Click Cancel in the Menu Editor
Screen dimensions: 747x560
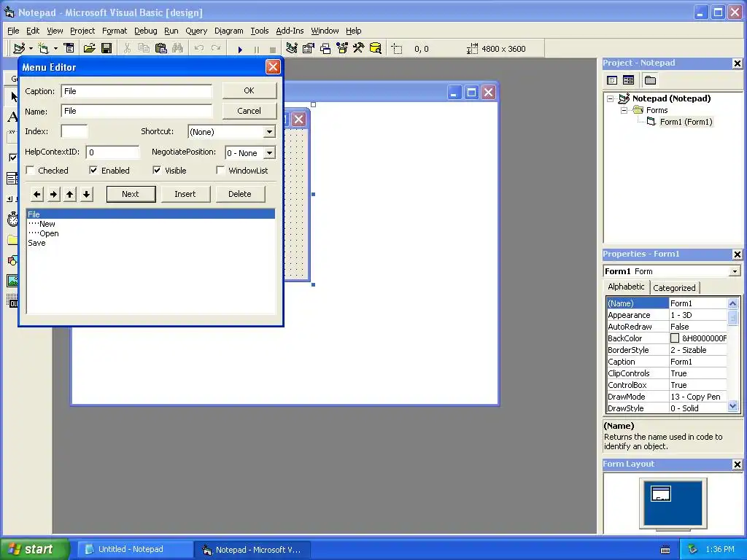point(249,111)
